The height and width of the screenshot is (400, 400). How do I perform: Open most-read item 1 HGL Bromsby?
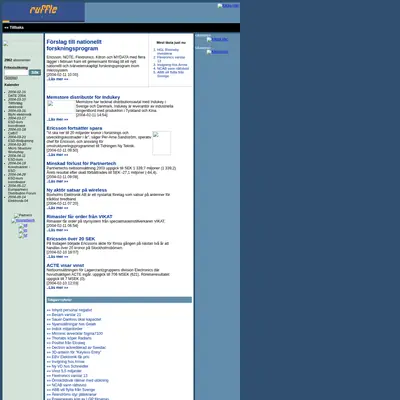(x=168, y=51)
